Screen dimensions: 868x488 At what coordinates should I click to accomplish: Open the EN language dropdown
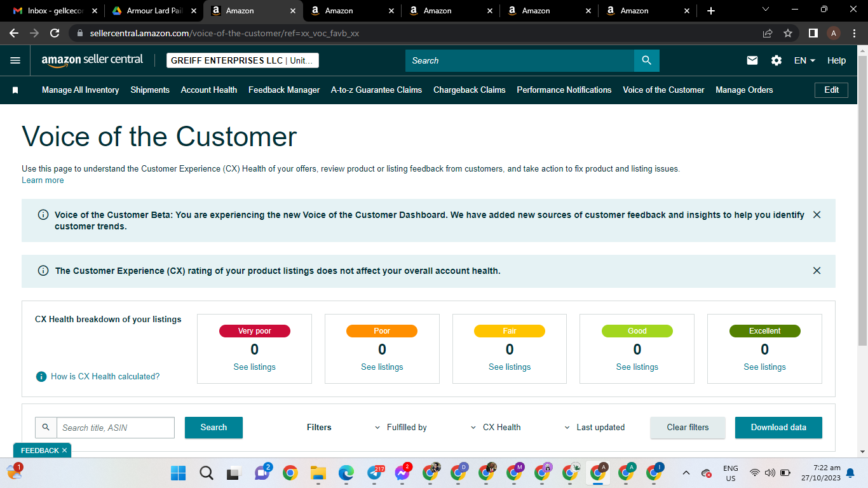point(804,60)
